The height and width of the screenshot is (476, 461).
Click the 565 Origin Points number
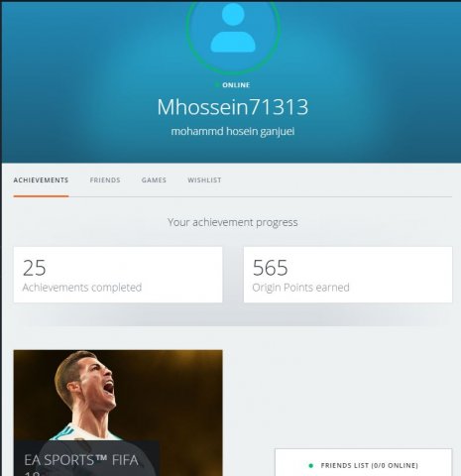tap(271, 268)
